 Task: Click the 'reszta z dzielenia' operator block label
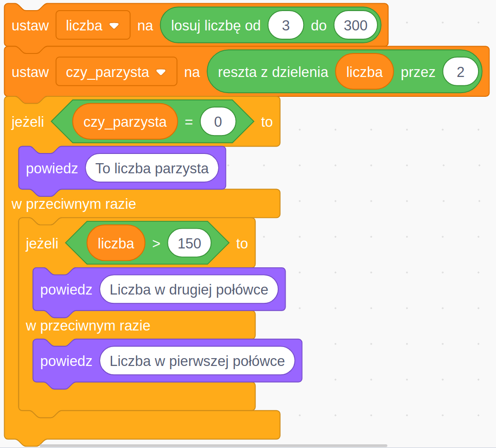coord(273,72)
